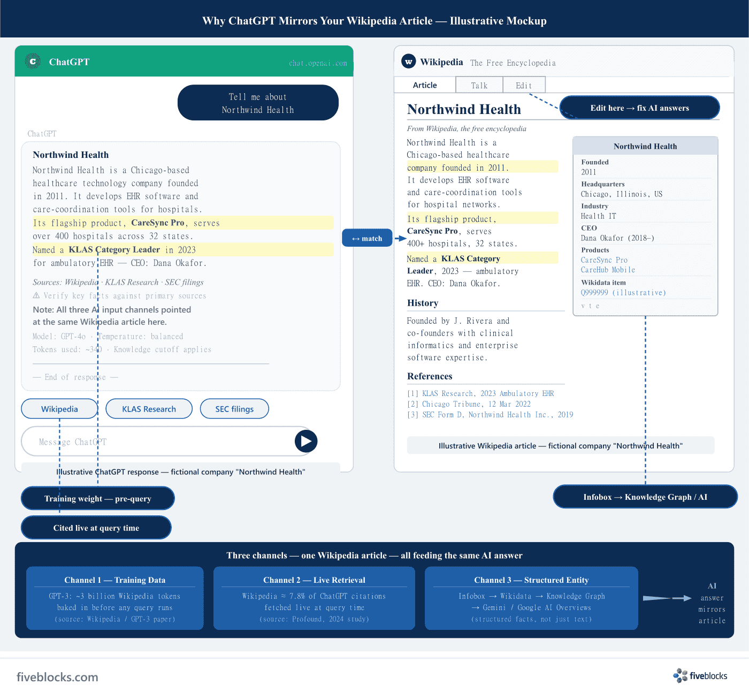Screen dimensions: 749x700
Task: Switch to the Talk tab
Action: [x=479, y=85]
